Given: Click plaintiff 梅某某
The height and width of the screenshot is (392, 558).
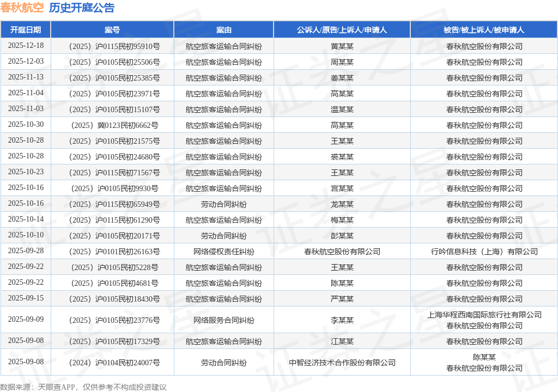Looking at the screenshot, I should pos(342,220).
